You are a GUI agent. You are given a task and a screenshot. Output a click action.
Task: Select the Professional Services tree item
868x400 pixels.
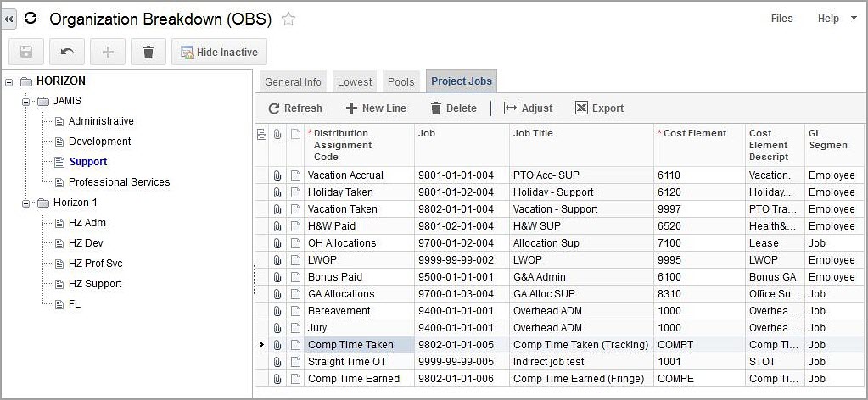119,182
